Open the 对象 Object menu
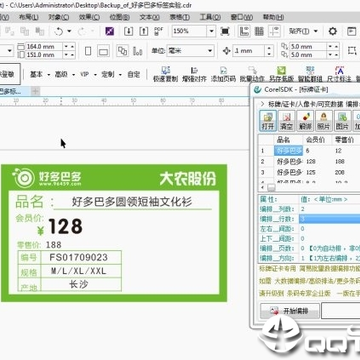Screen dimensions: 360x360 point(59,17)
